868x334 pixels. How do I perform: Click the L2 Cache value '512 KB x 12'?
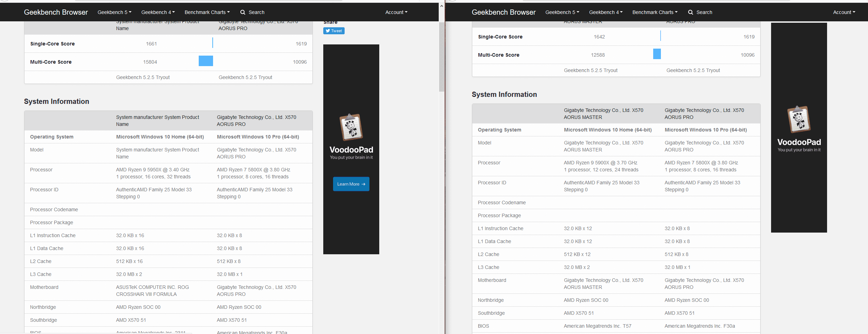(x=577, y=254)
